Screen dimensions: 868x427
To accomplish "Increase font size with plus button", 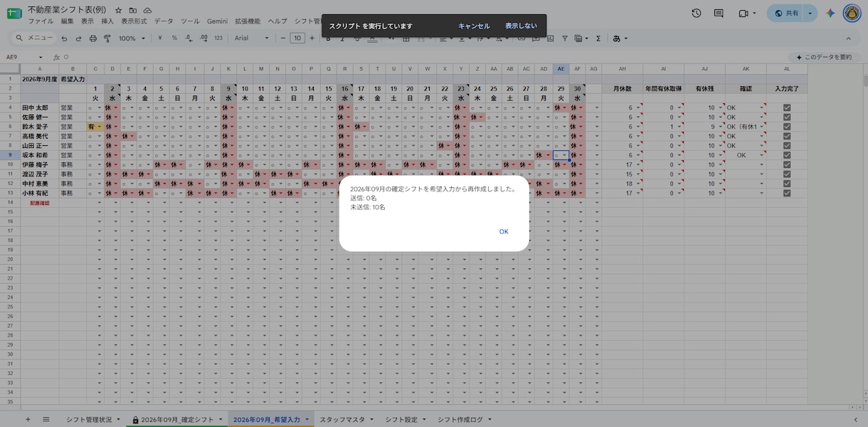I will click(x=312, y=38).
